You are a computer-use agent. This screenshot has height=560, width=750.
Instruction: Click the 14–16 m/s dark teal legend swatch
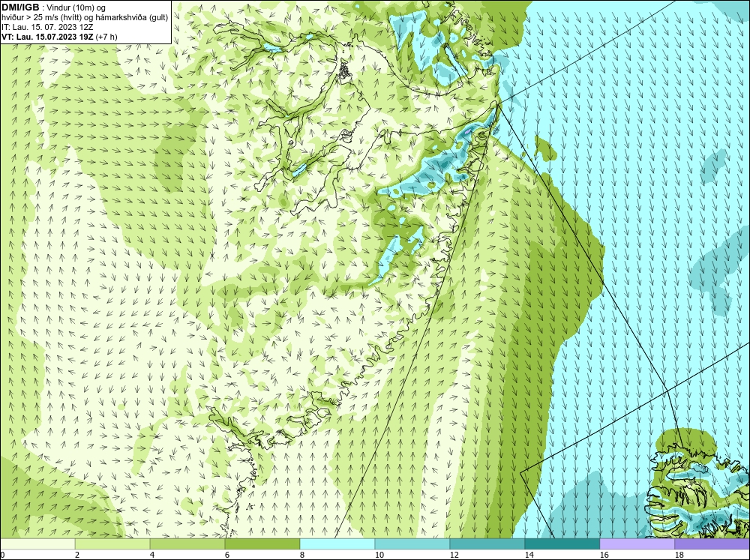point(562,544)
